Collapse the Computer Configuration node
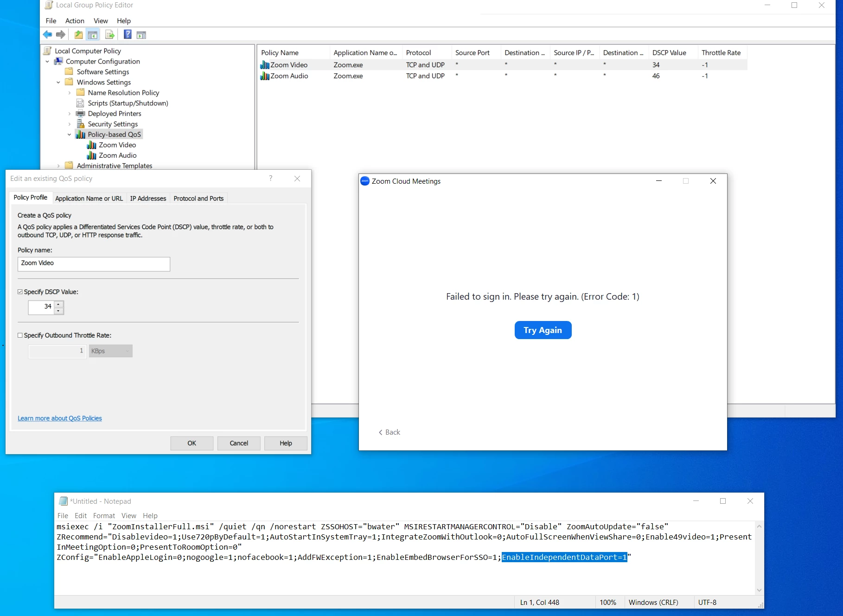Viewport: 843px width, 616px height. 47,61
